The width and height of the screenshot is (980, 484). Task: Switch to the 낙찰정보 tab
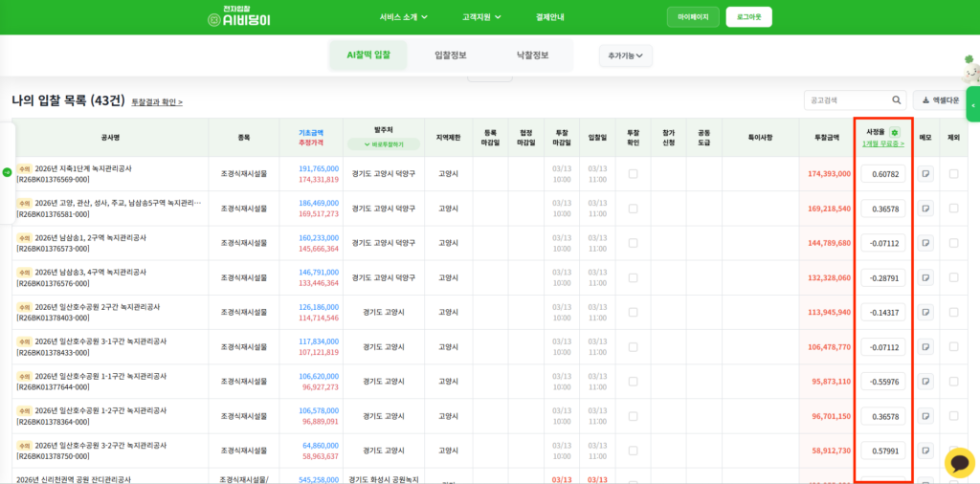[532, 55]
